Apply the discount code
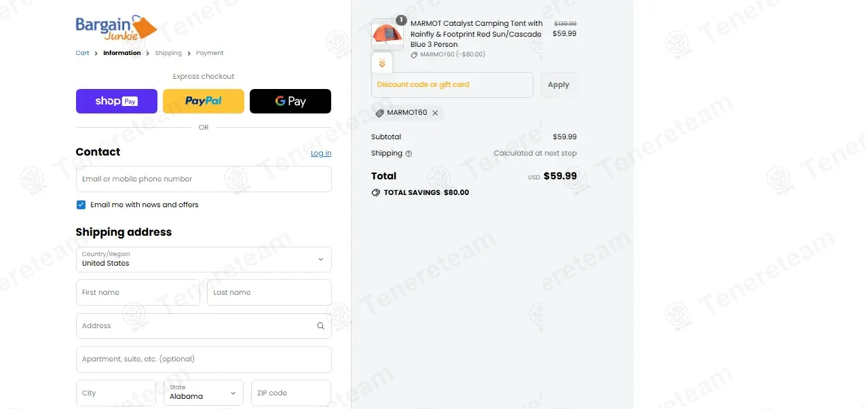 pyautogui.click(x=559, y=85)
